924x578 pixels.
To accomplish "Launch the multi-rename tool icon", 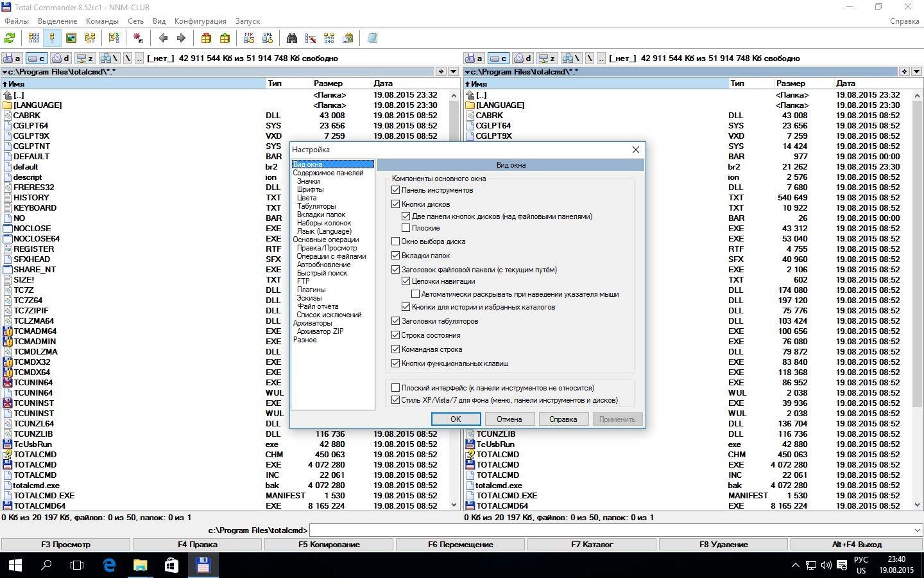I will pyautogui.click(x=311, y=39).
